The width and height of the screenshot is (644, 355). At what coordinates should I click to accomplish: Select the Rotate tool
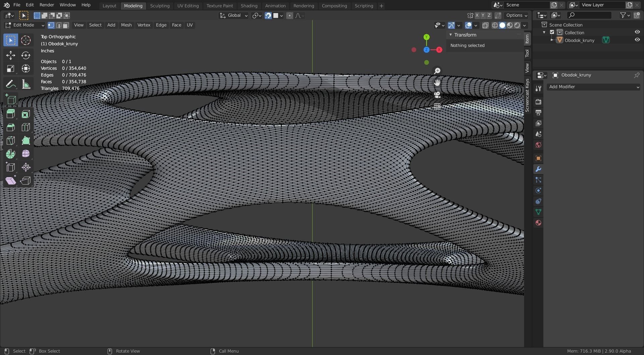(x=26, y=55)
